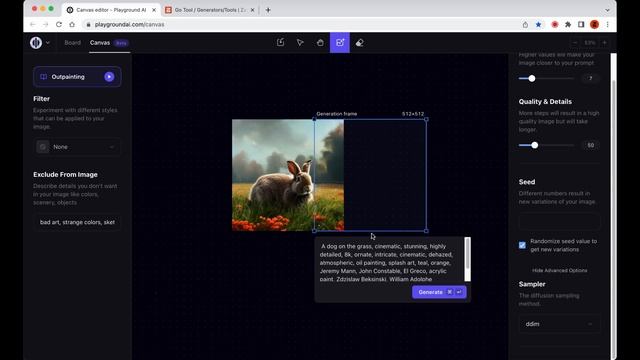Click the 512×512 frame size label

coord(413,114)
